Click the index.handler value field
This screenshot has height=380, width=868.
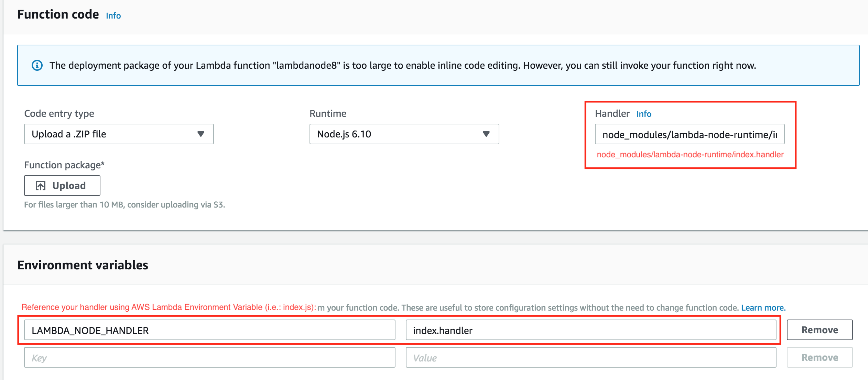[590, 330]
